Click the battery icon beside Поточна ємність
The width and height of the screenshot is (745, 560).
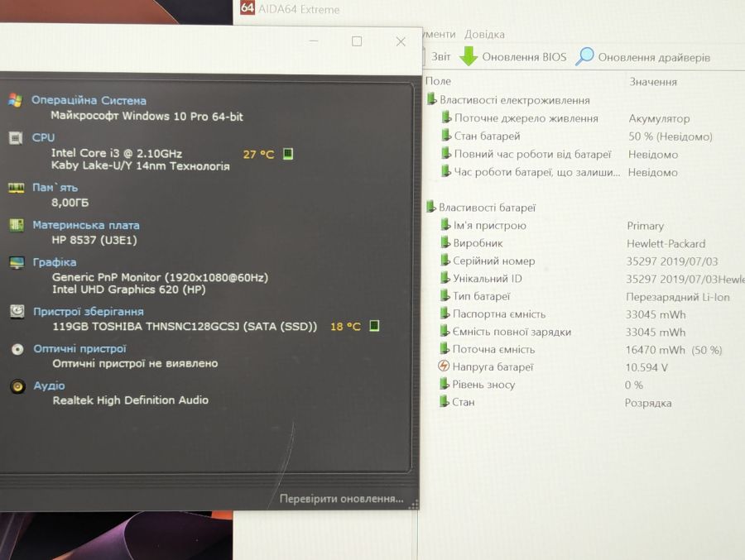(445, 348)
